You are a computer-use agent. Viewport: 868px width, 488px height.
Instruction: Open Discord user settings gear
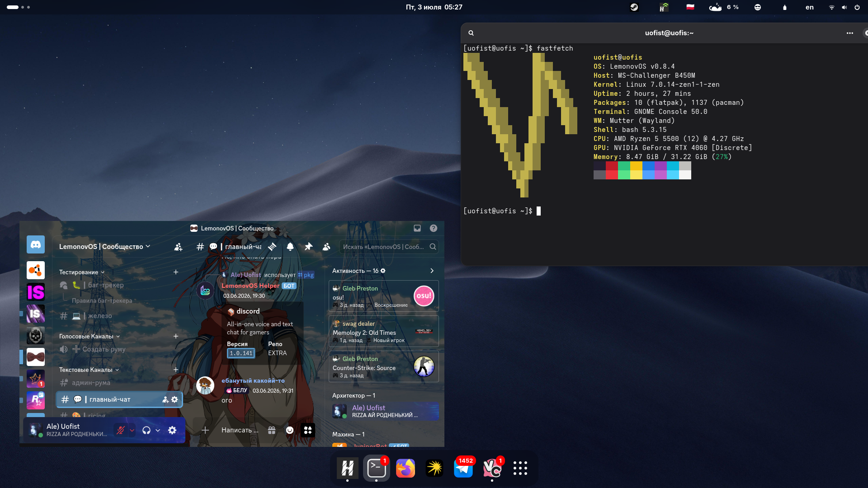pos(172,430)
